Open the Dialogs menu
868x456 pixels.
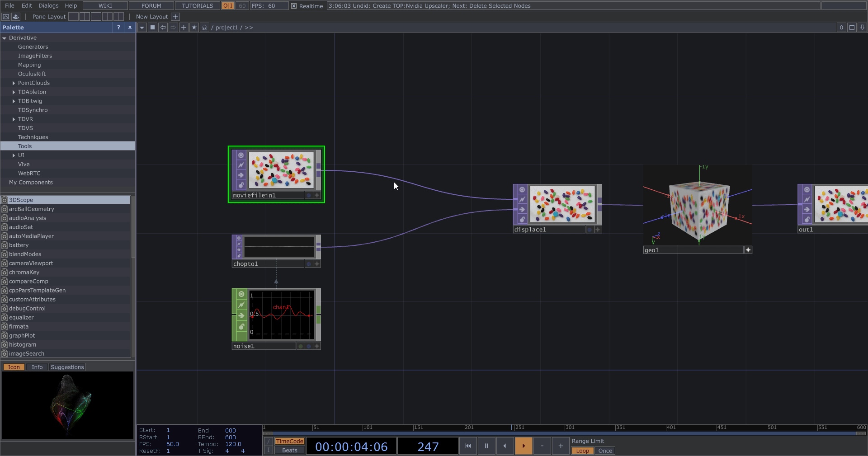coord(48,6)
